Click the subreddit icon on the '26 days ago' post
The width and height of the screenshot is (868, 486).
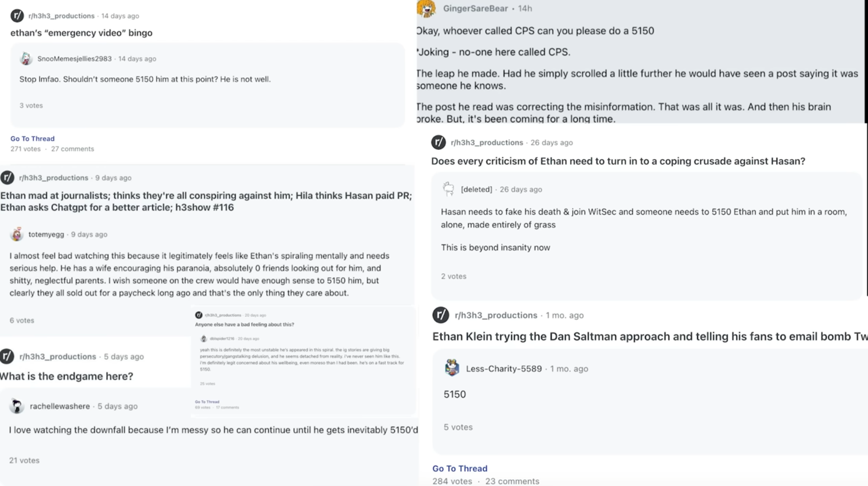438,142
